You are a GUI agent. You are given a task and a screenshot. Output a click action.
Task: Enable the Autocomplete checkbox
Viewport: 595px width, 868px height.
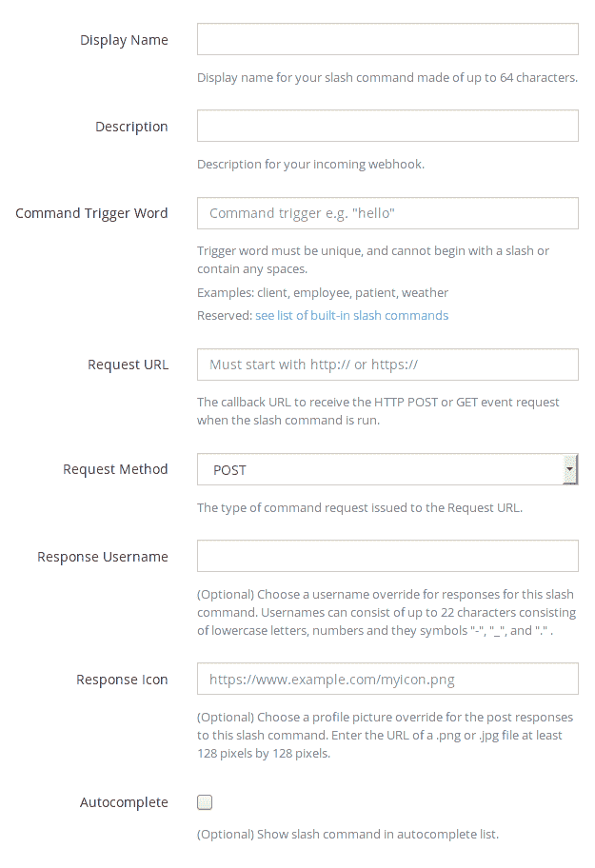(204, 801)
